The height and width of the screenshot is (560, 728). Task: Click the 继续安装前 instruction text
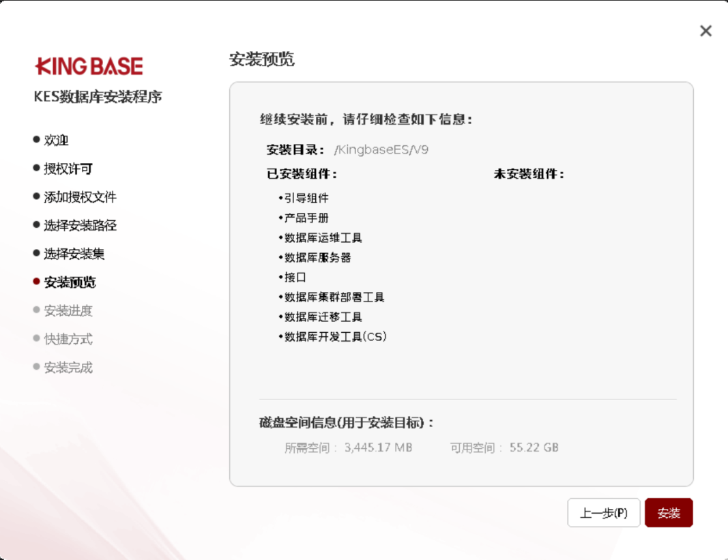pos(366,119)
